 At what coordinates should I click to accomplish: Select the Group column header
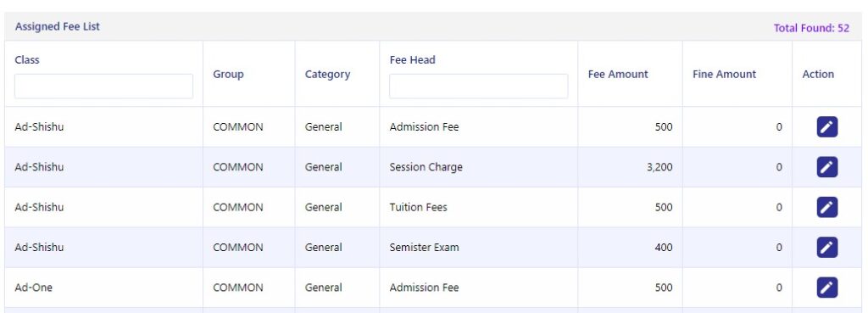coord(228,75)
